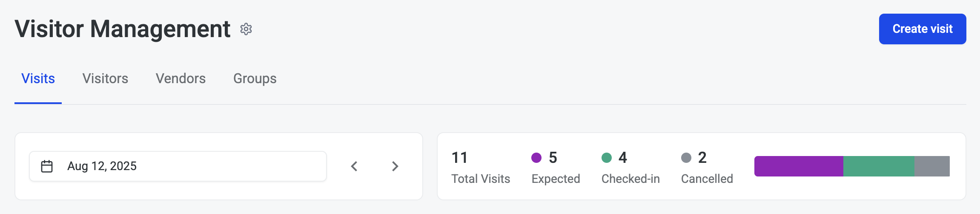Go to previous day with left chevron
Viewport: 980px width, 214px height.
click(354, 166)
